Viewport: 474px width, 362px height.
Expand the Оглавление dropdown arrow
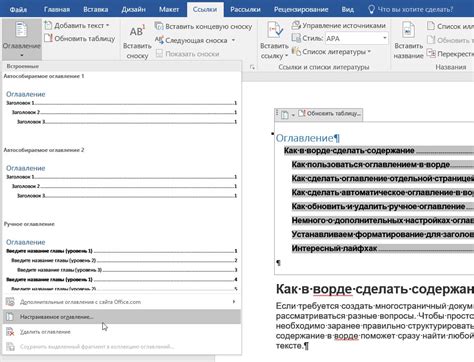click(22, 55)
